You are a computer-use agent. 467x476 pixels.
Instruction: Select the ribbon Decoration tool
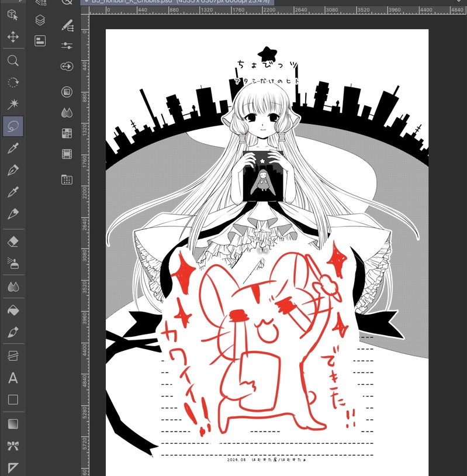point(13,446)
